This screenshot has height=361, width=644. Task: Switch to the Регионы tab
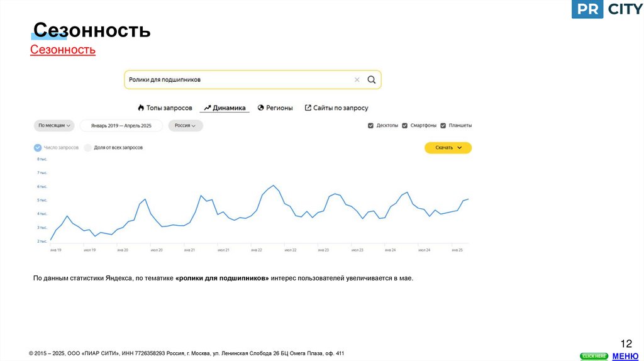[279, 108]
